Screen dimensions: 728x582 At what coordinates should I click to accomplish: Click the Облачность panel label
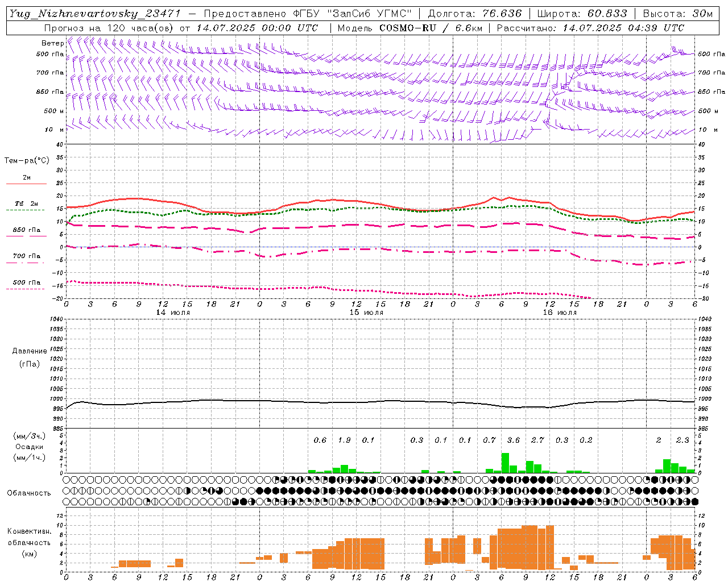click(x=29, y=493)
